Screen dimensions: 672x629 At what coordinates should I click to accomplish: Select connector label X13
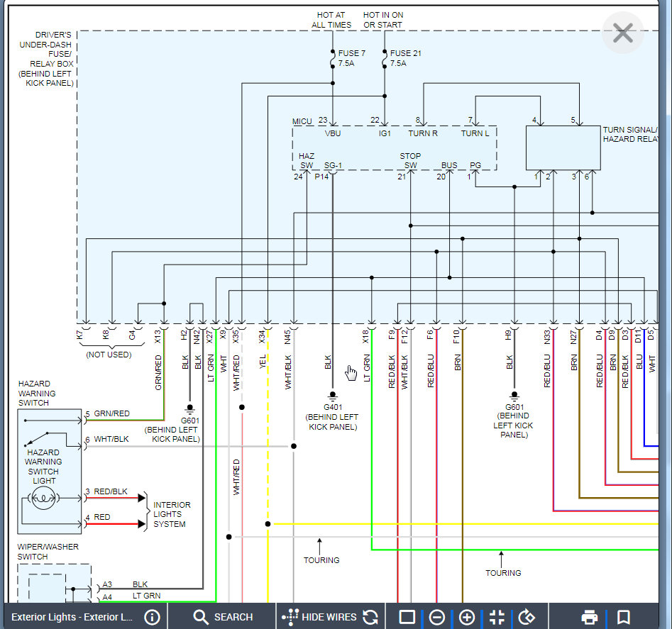tap(158, 337)
